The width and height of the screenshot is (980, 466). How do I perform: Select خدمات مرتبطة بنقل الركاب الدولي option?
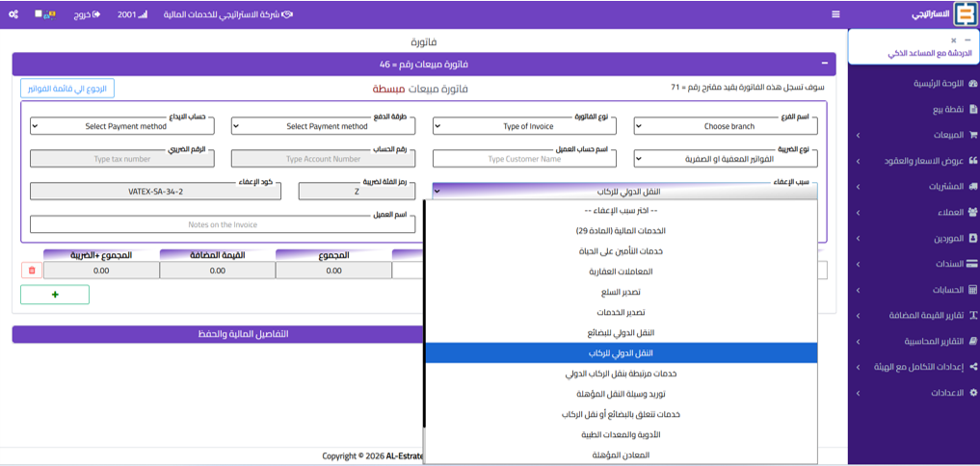(x=621, y=374)
